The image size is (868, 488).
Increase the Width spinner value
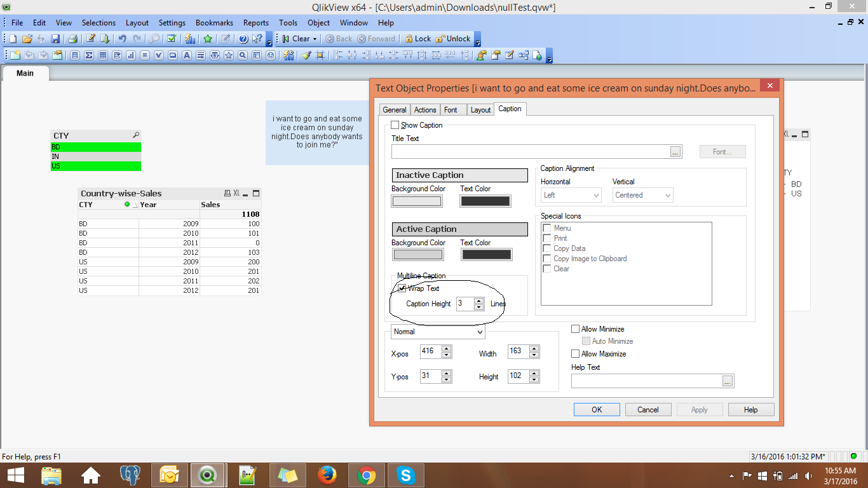tap(534, 348)
